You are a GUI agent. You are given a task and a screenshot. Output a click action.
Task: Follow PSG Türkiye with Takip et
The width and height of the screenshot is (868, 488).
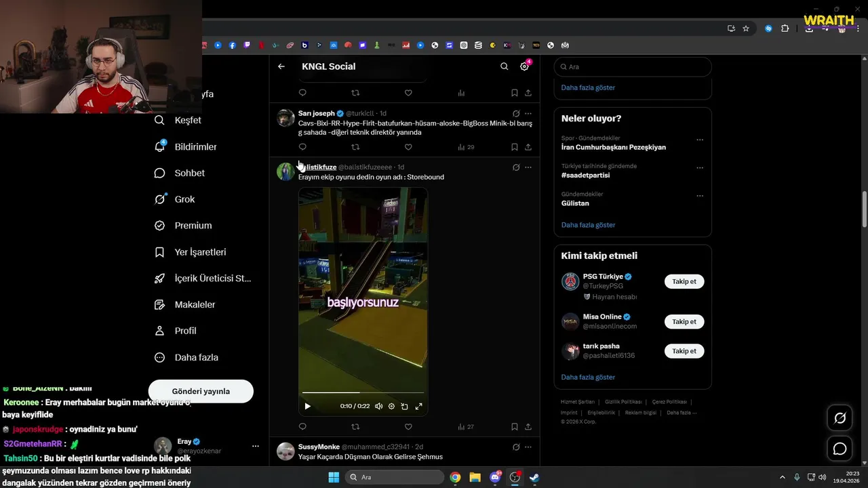pyautogui.click(x=684, y=281)
